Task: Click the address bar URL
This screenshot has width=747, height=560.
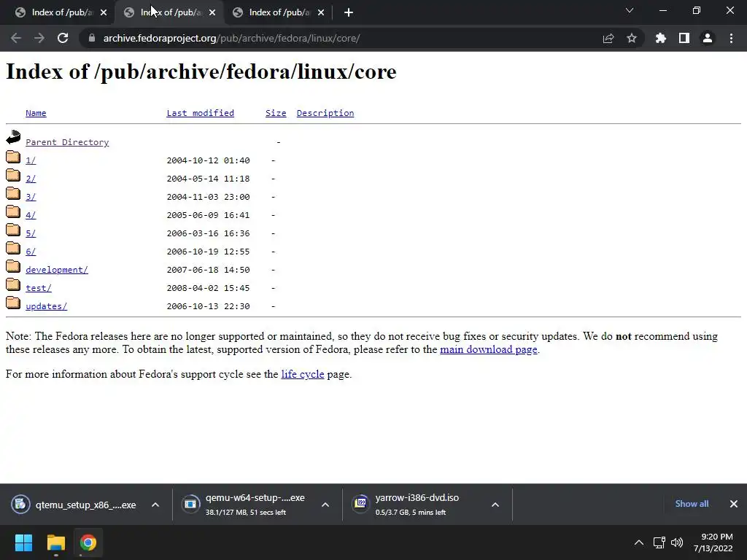Action: (231, 38)
